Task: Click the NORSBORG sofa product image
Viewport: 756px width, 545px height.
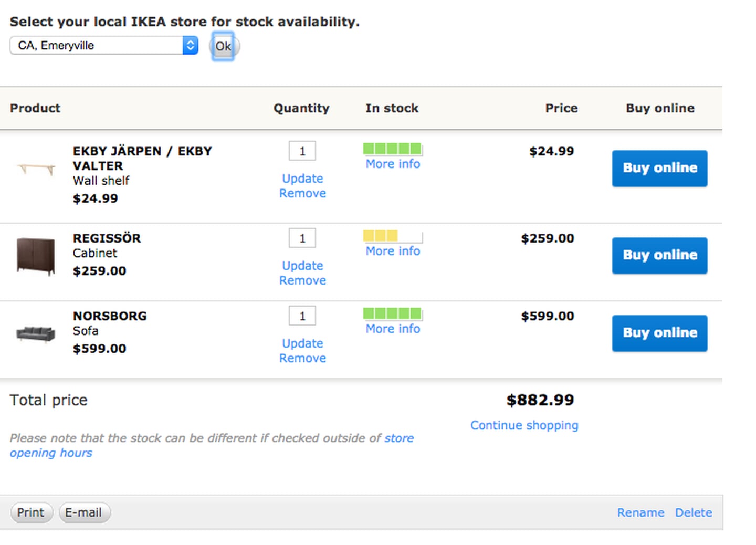Action: pyautogui.click(x=36, y=333)
